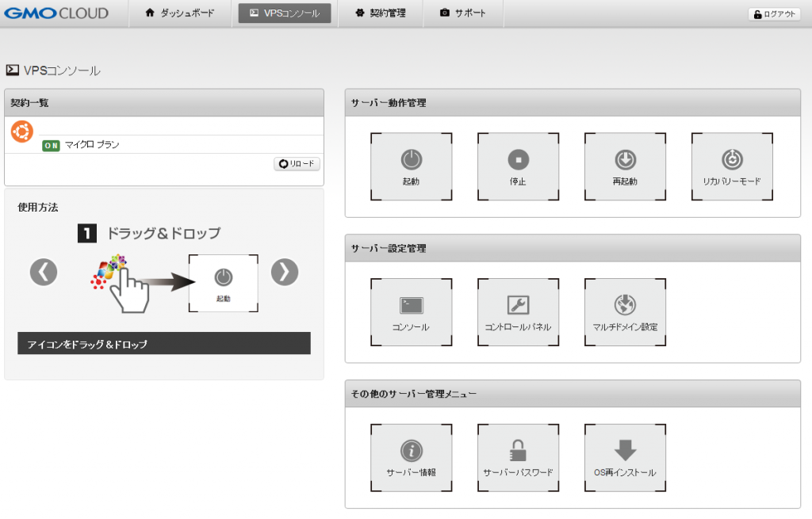Viewport: 812px width, 519px height.
Task: Click the 契約一覧 panel header
Action: point(164,102)
